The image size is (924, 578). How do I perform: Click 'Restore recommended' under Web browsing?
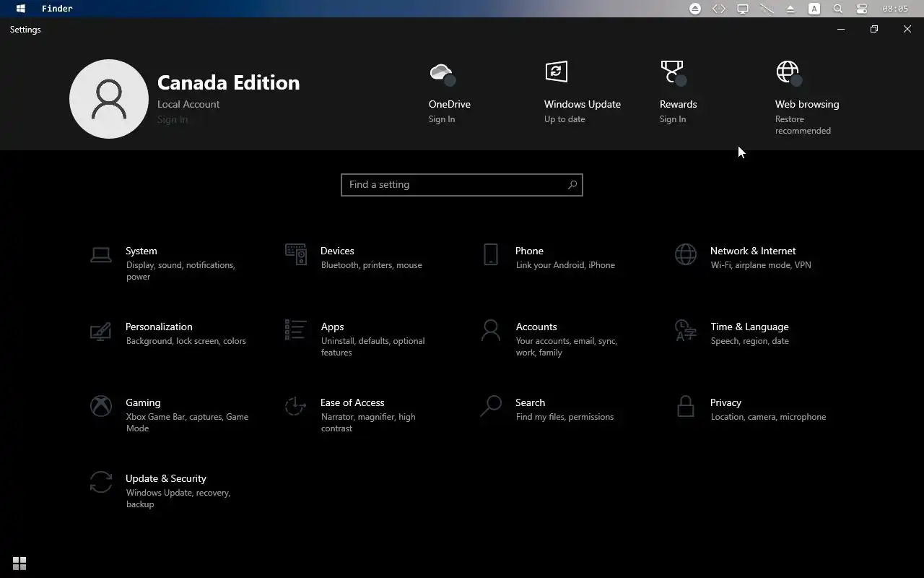tap(803, 125)
